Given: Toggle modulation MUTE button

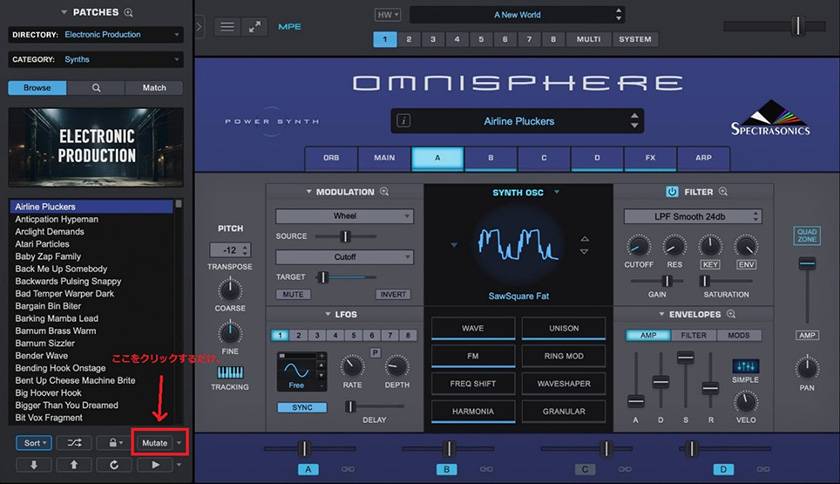Looking at the screenshot, I should (x=291, y=294).
